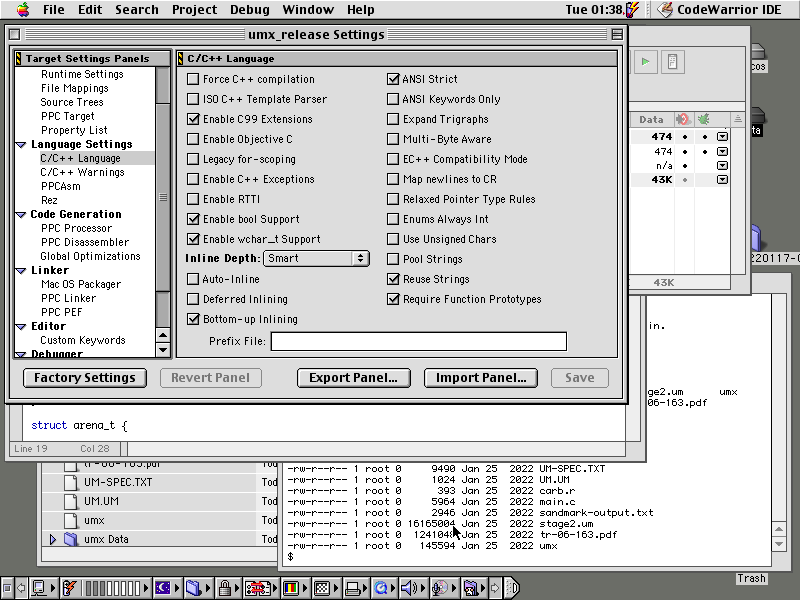This screenshot has width=800, height=600.
Task: Open the Apple menu icon
Action: [x=23, y=9]
